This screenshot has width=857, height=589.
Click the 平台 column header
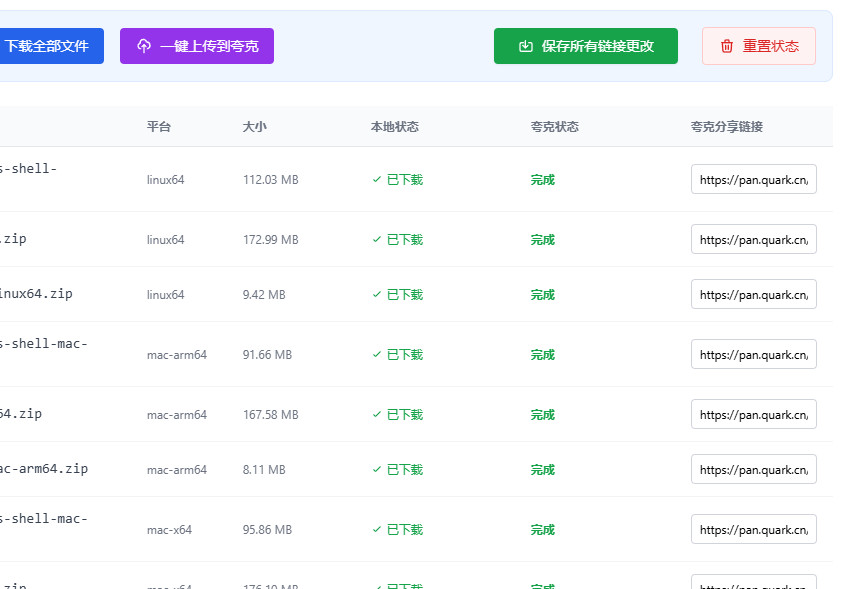[x=159, y=127]
